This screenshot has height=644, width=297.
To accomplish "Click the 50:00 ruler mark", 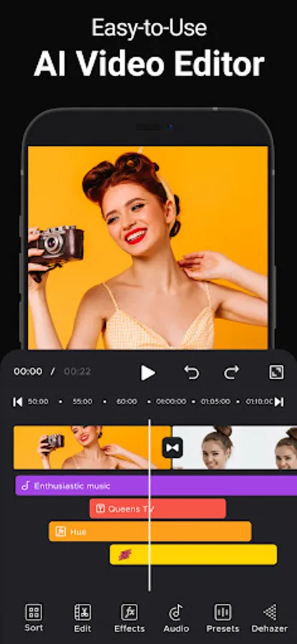I will coord(38,401).
